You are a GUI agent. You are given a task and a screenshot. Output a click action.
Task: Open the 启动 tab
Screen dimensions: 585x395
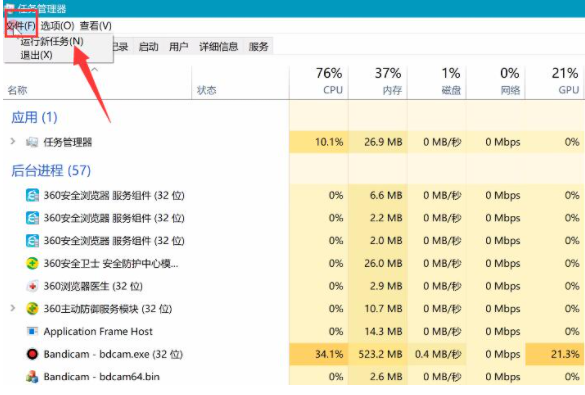tap(148, 47)
